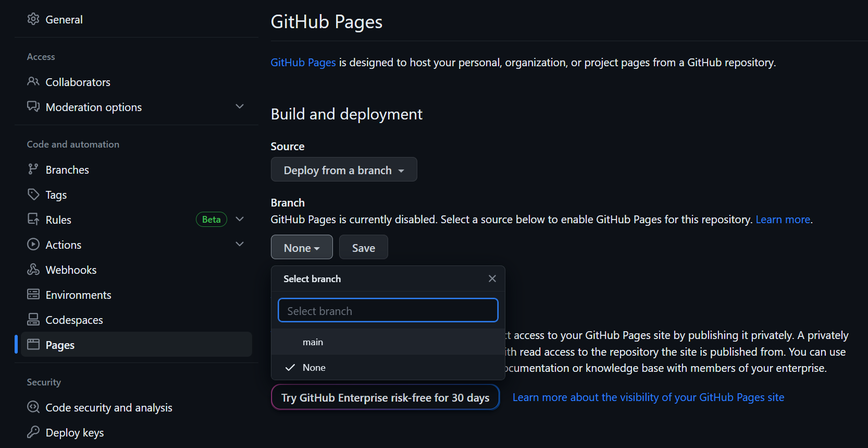868x448 pixels.
Task: Click the Tags label icon
Action: pyautogui.click(x=33, y=195)
